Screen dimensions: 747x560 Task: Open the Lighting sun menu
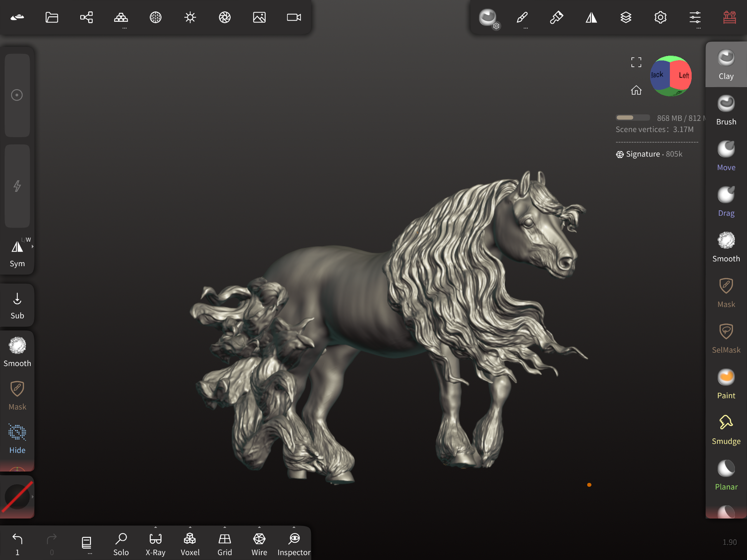pyautogui.click(x=190, y=17)
